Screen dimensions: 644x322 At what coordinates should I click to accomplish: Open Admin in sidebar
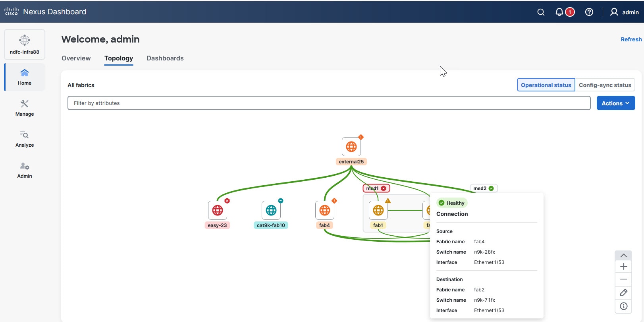point(25,170)
